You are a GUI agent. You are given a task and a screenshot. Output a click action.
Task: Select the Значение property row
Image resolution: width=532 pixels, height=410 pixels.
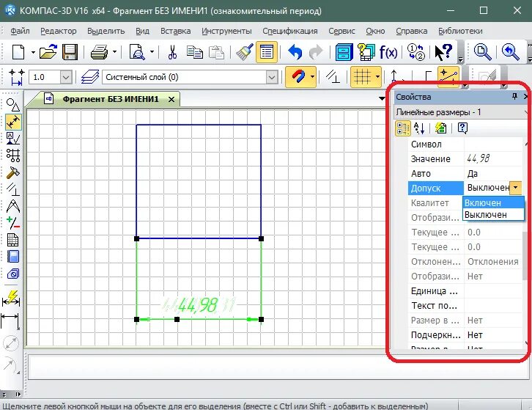pyautogui.click(x=465, y=158)
